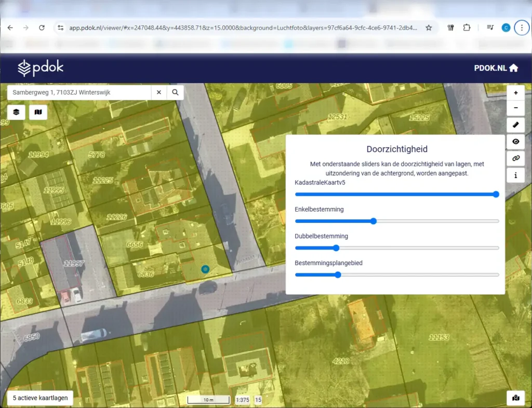Zoom in with the plus button
Image resolution: width=532 pixels, height=408 pixels.
pos(515,93)
